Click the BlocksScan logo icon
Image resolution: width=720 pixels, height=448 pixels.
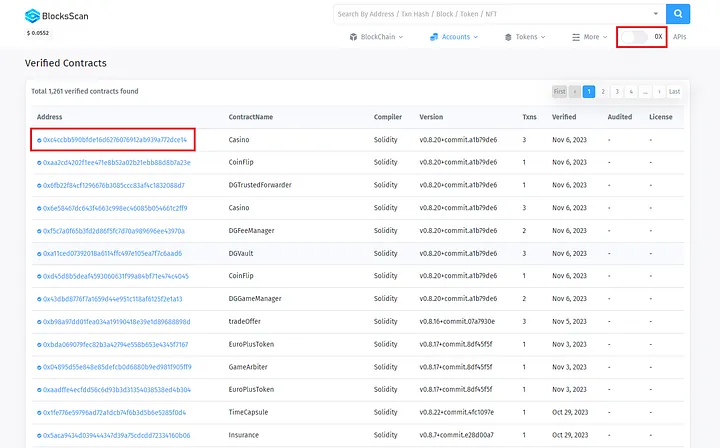tap(33, 16)
